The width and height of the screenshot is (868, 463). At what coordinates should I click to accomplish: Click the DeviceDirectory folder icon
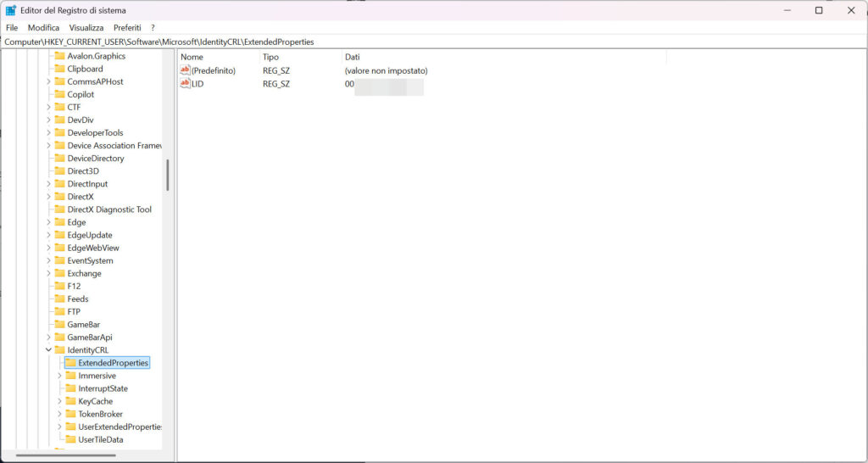(x=60, y=158)
